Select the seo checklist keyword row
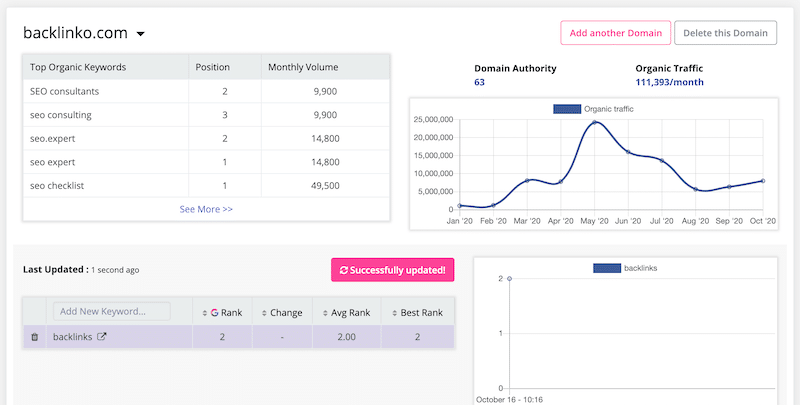The width and height of the screenshot is (800, 405). pos(206,186)
